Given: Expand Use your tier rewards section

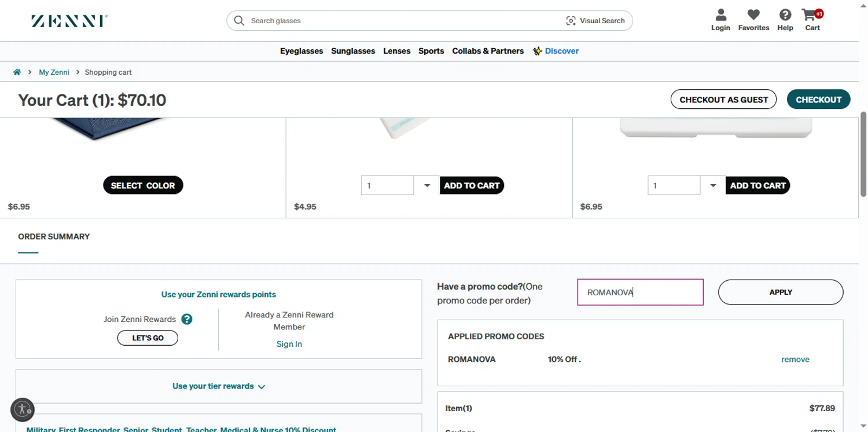Looking at the screenshot, I should (219, 386).
